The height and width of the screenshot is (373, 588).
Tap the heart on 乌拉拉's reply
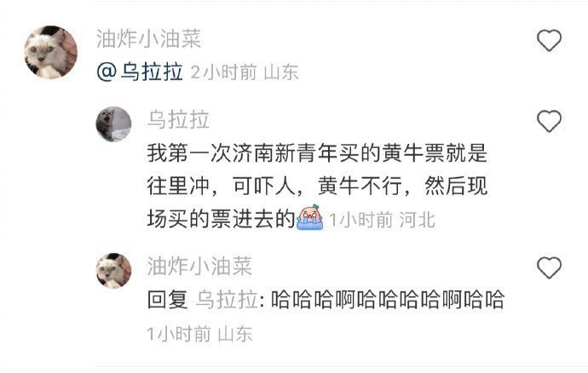pos(549,121)
